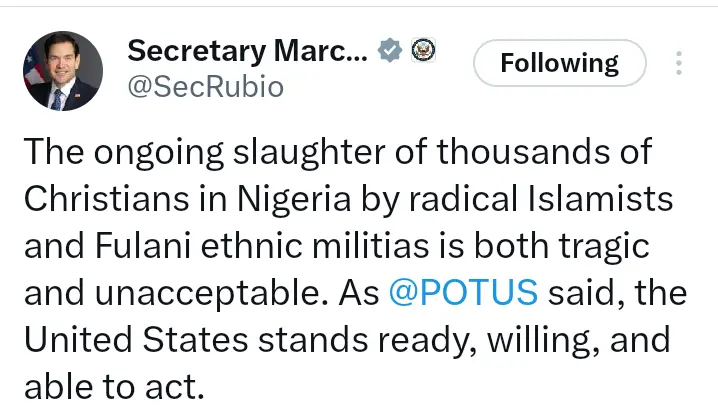Toggle the Following button

click(x=559, y=64)
